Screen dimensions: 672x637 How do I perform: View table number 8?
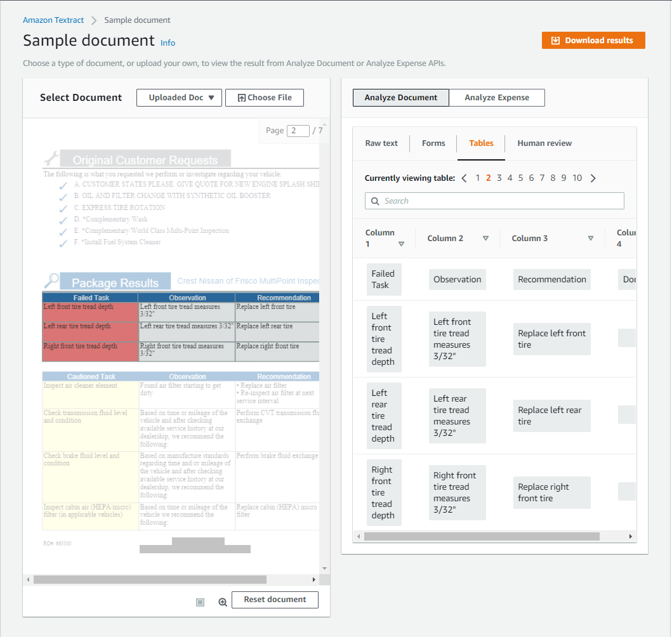coord(553,178)
